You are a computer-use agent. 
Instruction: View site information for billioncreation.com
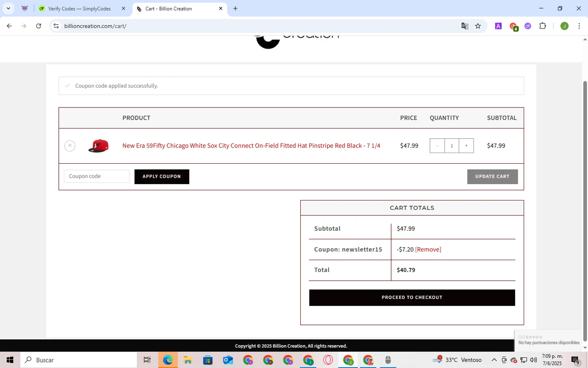56,26
